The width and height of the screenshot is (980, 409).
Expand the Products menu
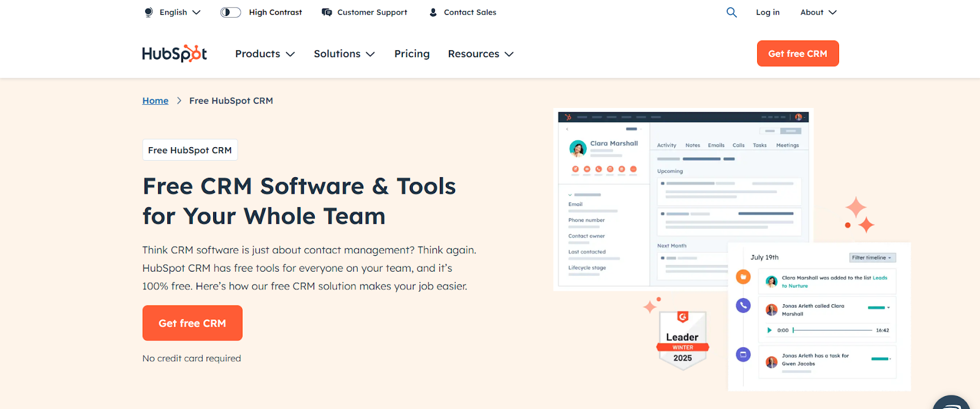(x=265, y=54)
